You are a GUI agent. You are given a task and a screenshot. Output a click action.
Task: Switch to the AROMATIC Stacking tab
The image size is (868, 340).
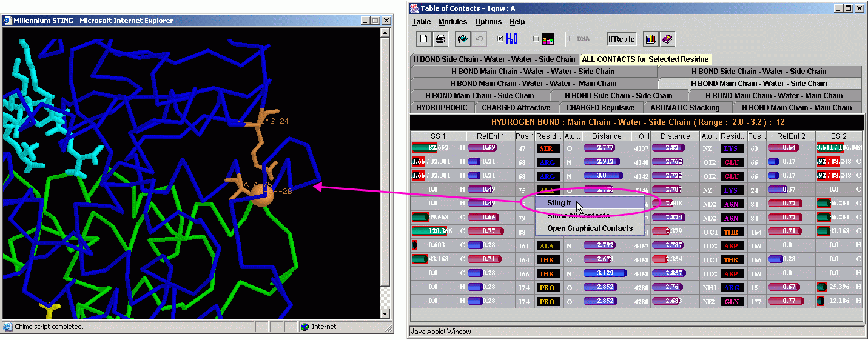685,108
